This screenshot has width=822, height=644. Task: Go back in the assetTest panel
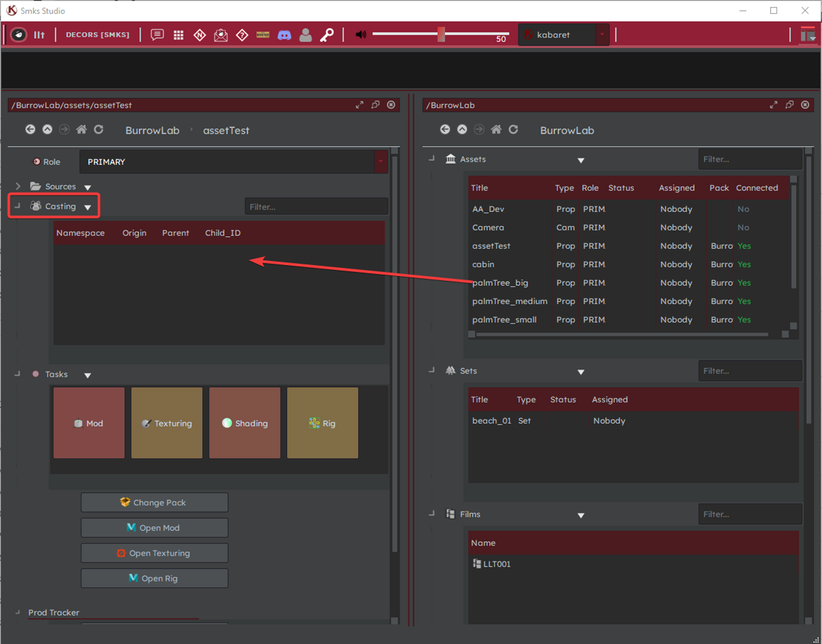coord(30,130)
